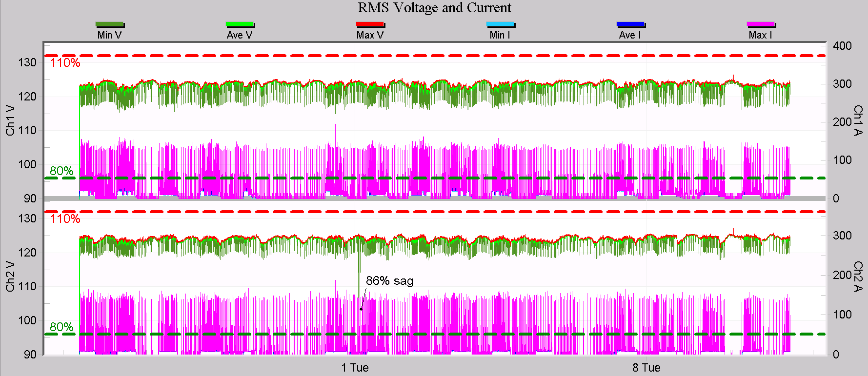
Task: Click the "Ch1 A" right axis title
Action: pyautogui.click(x=858, y=120)
